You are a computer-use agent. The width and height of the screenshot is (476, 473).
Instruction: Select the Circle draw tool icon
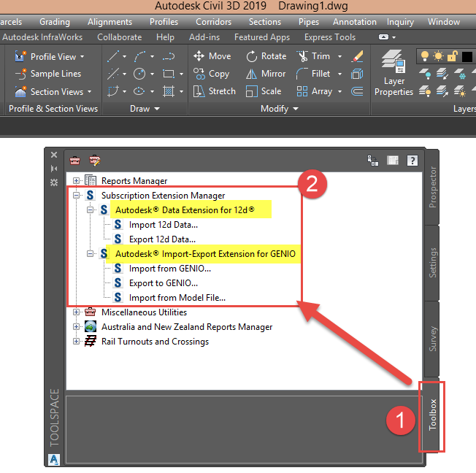139,74
